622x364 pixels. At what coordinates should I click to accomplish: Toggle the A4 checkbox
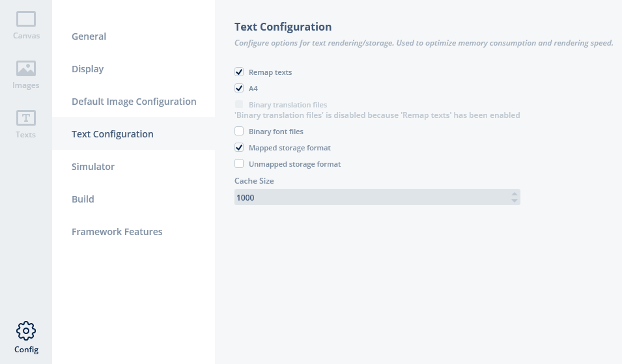239,89
